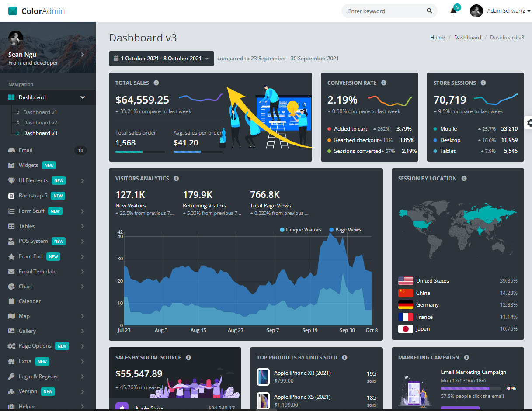This screenshot has height=411, width=532.
Task: Click the iPhone XR product thumbnail
Action: pos(263,377)
